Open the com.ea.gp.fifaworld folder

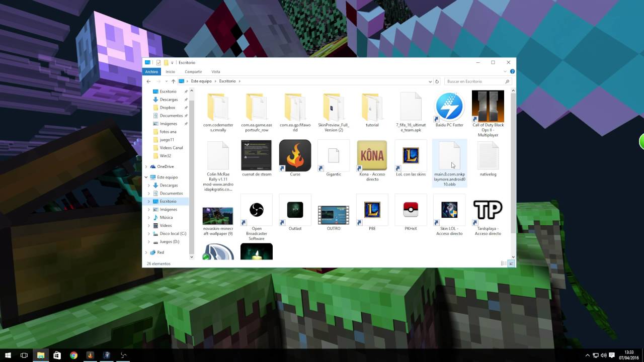(295, 112)
